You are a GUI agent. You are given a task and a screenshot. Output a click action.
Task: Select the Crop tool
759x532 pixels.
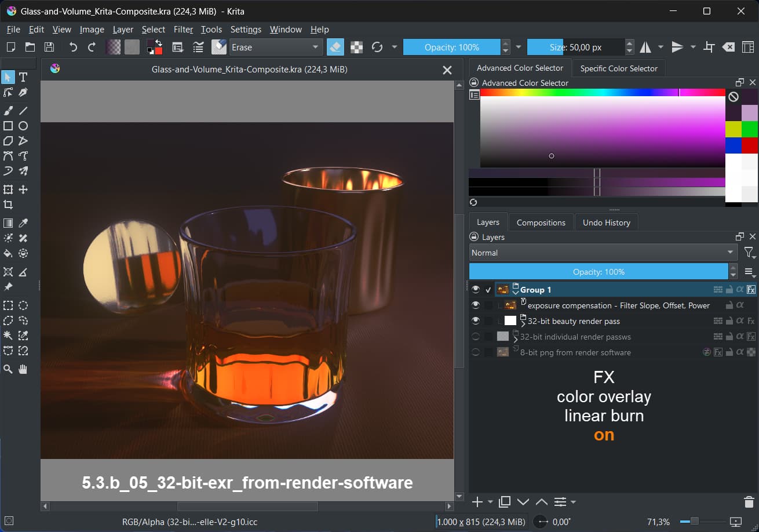click(x=8, y=205)
